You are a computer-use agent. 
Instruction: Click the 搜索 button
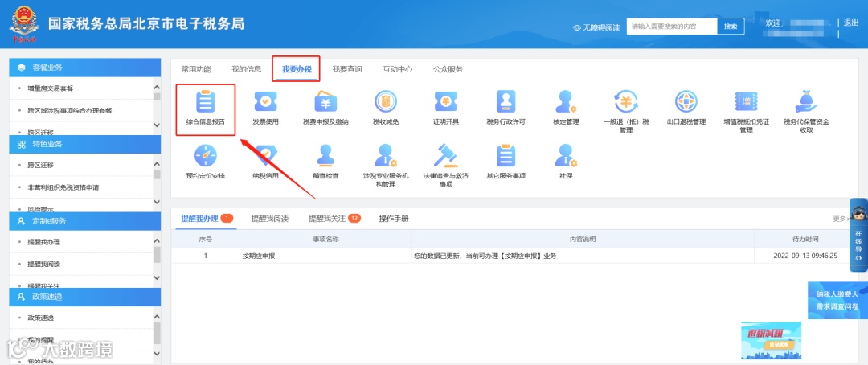coord(731,27)
